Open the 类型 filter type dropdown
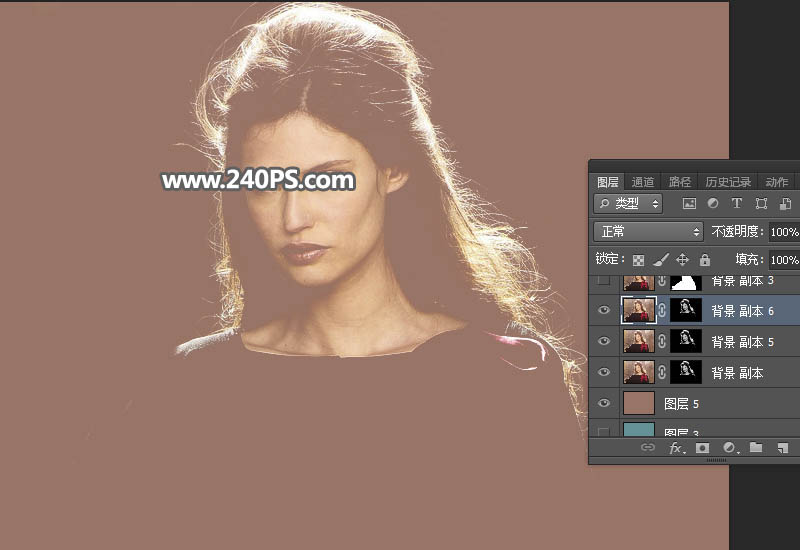This screenshot has width=800, height=550. (x=628, y=204)
